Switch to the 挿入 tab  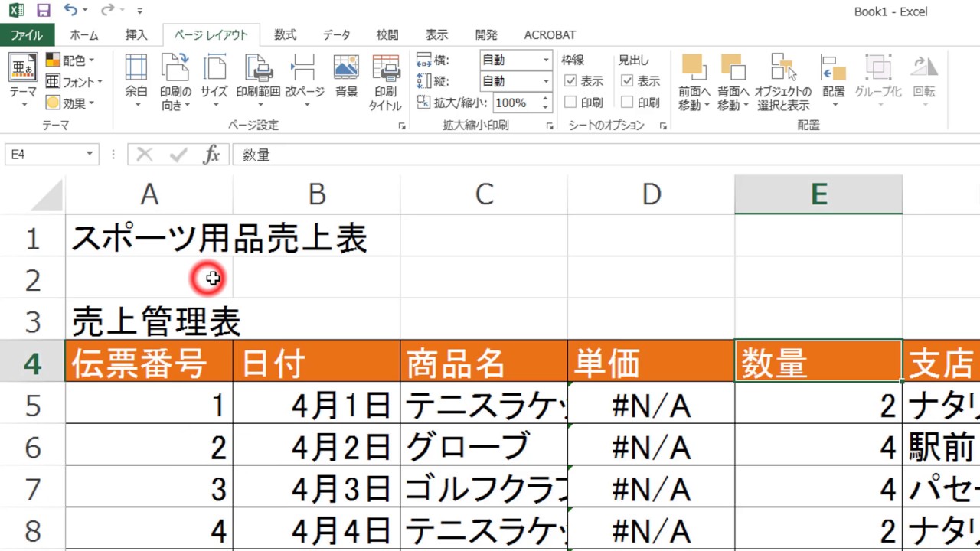point(136,35)
